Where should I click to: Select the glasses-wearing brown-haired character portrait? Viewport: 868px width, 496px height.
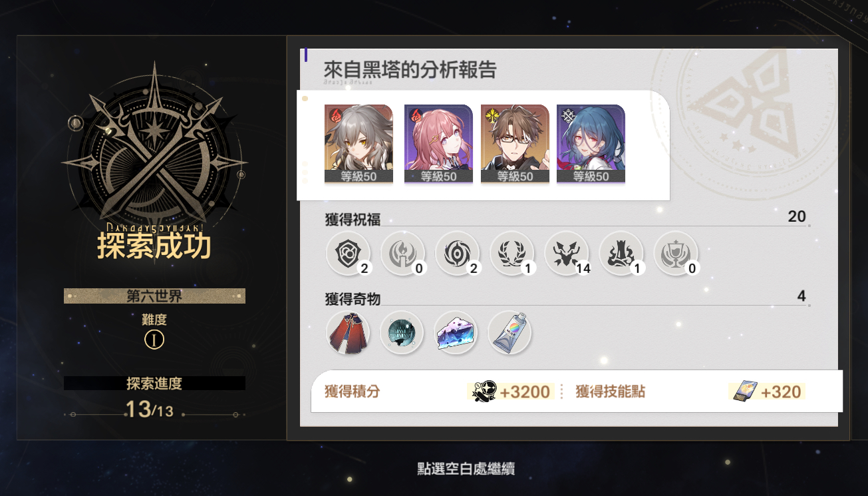coord(515,144)
